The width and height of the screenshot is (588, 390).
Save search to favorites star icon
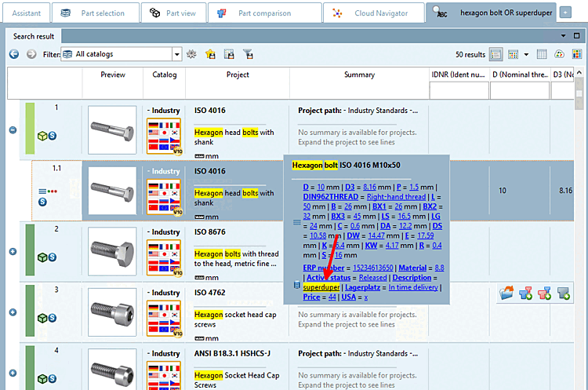[210, 54]
